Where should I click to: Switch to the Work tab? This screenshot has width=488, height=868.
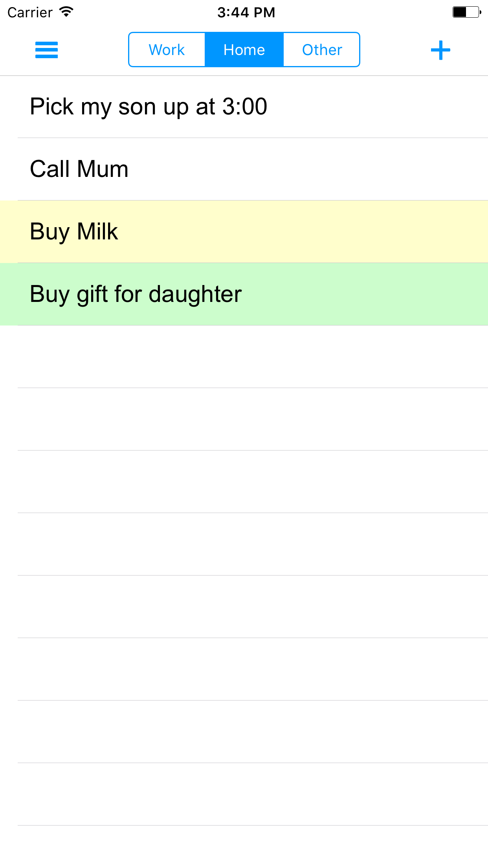[167, 50]
